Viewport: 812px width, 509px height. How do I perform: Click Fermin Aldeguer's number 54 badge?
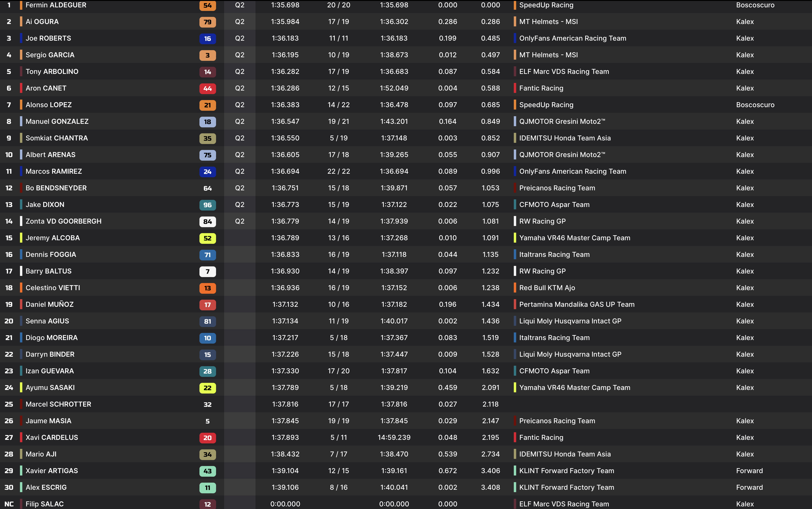coord(207,5)
